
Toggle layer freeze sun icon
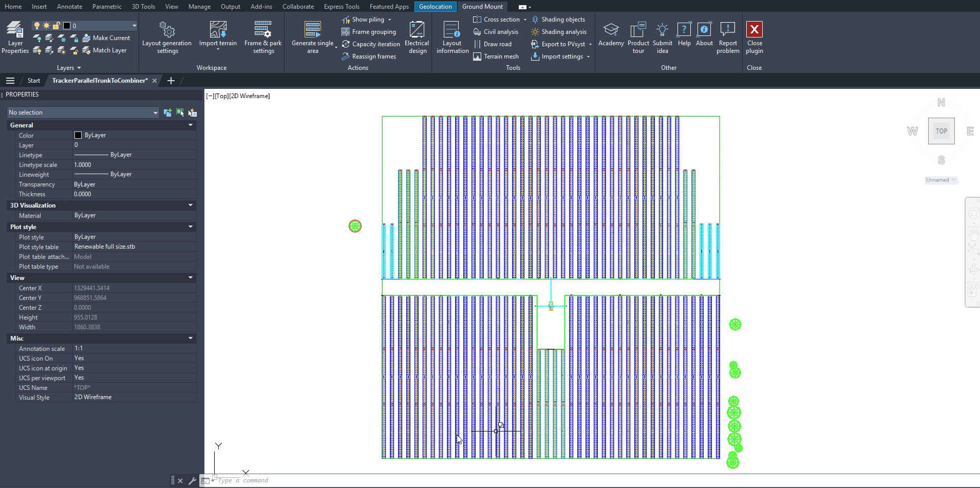47,26
